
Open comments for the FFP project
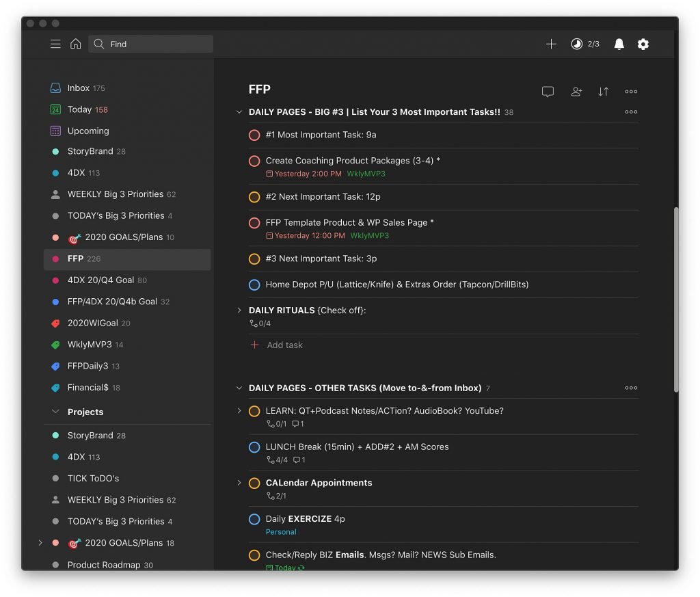(548, 92)
